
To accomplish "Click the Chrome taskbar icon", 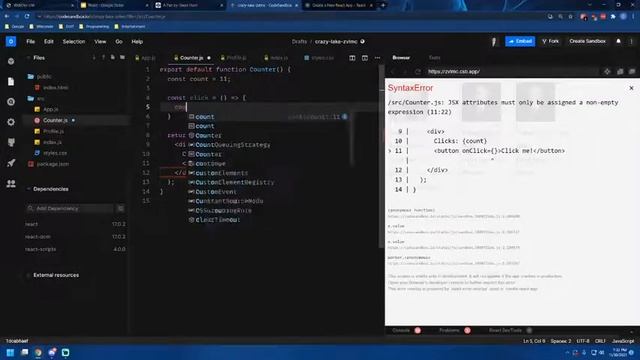I will [38, 353].
